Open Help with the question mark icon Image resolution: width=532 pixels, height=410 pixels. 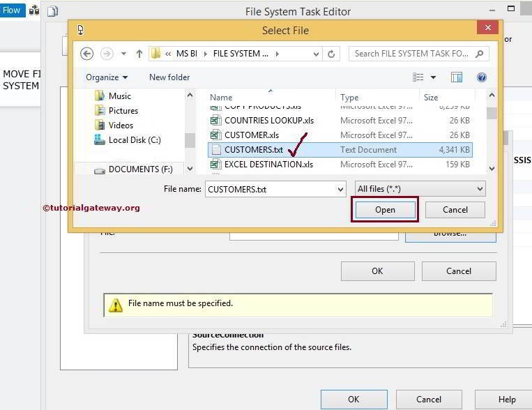click(x=481, y=77)
